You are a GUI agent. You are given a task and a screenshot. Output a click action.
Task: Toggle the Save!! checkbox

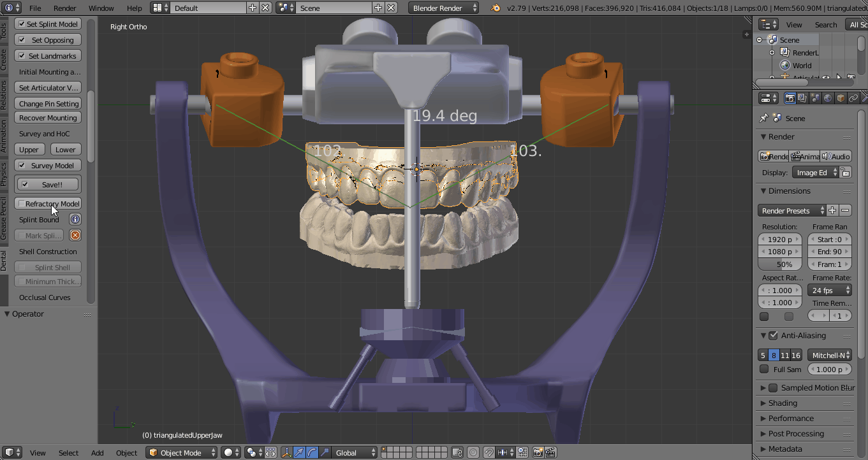[x=25, y=184]
